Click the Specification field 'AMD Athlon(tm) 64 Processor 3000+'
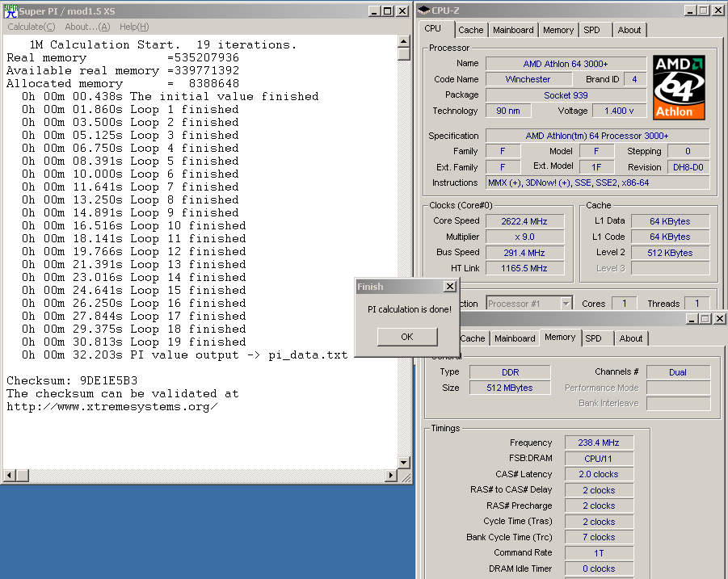 click(x=598, y=136)
